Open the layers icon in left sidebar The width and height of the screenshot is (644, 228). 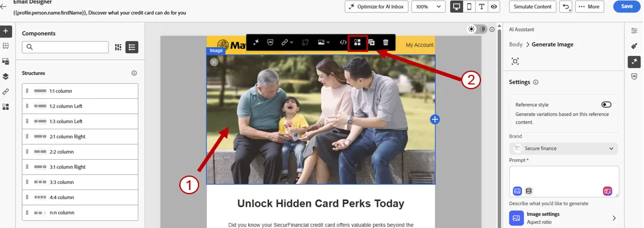point(6,77)
